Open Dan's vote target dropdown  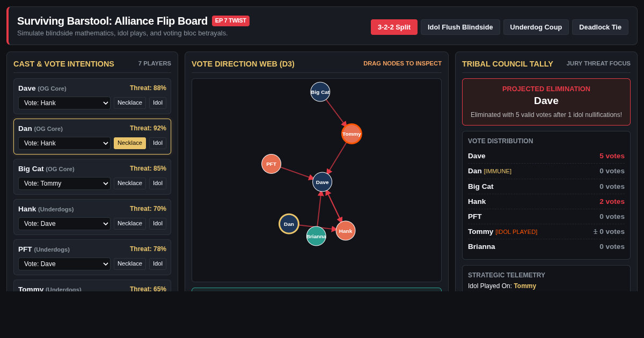click(64, 143)
